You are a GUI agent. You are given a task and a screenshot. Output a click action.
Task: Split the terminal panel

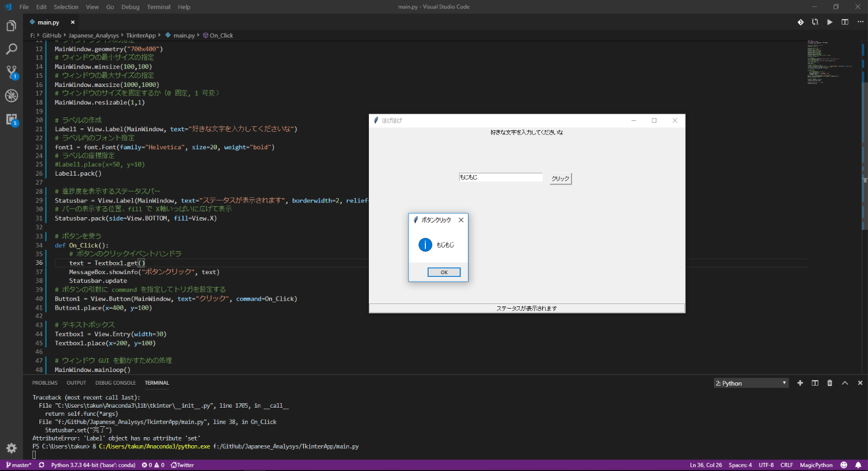(x=815, y=383)
